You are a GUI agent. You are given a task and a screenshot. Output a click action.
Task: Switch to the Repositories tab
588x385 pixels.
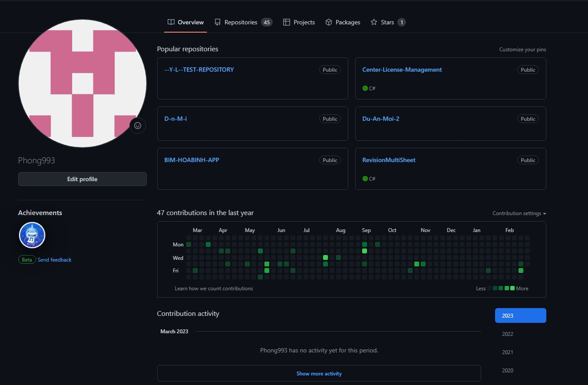click(243, 22)
